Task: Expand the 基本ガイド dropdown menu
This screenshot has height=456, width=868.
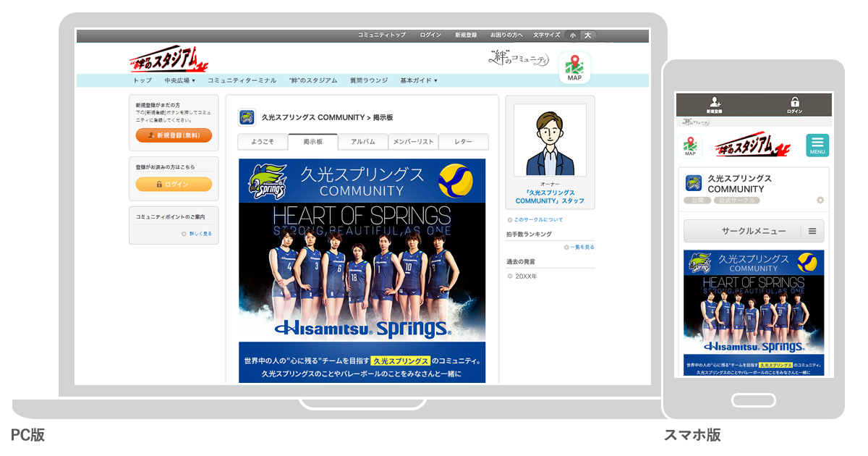Action: pos(419,80)
